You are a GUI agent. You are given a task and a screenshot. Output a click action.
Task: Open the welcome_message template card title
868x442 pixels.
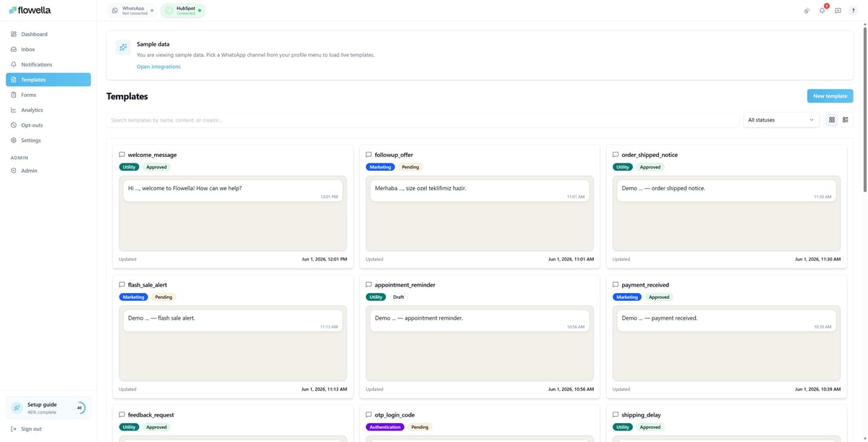pos(152,155)
